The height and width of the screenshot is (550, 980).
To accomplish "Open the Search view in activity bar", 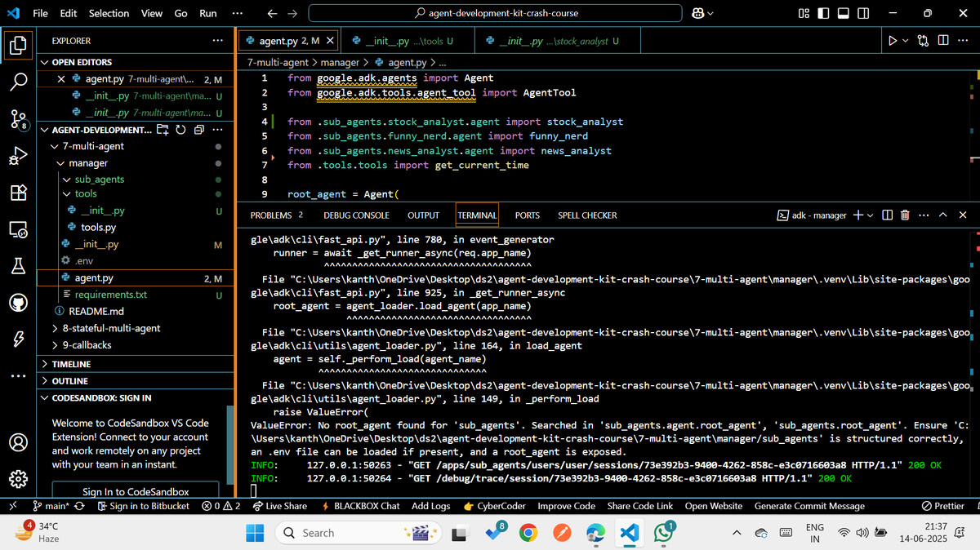I will (x=18, y=82).
